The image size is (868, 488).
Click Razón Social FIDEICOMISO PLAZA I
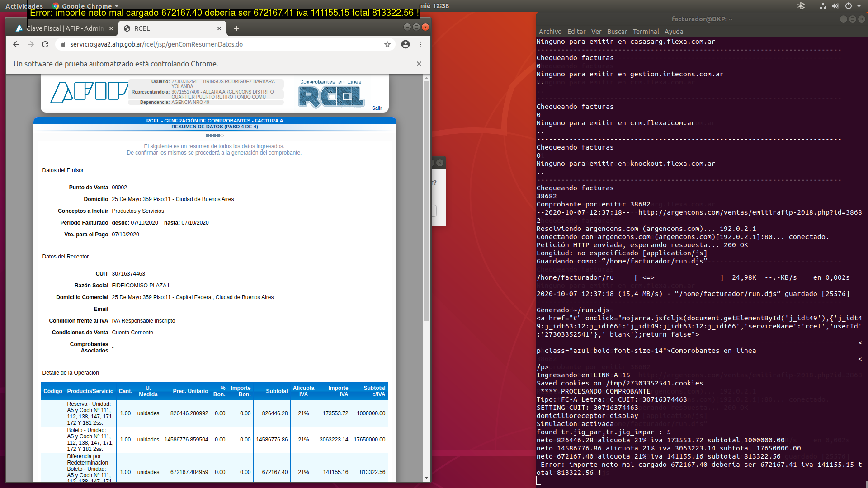tap(140, 286)
